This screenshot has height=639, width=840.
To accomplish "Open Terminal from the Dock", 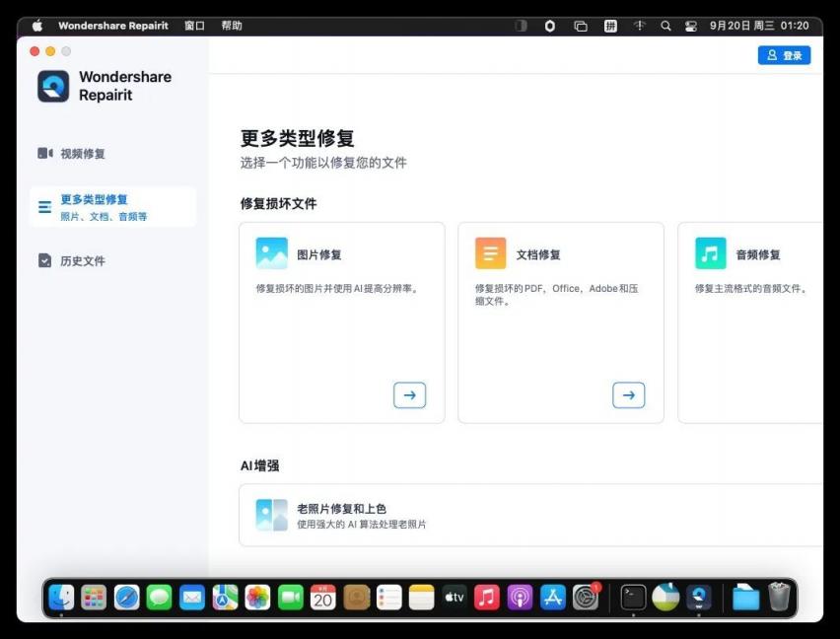I will pos(633,597).
